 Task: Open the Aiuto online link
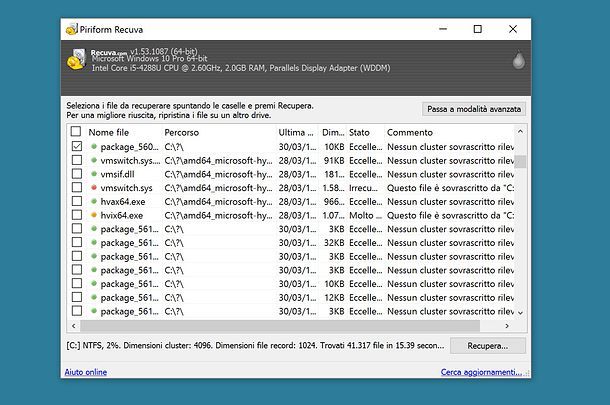pyautogui.click(x=86, y=372)
